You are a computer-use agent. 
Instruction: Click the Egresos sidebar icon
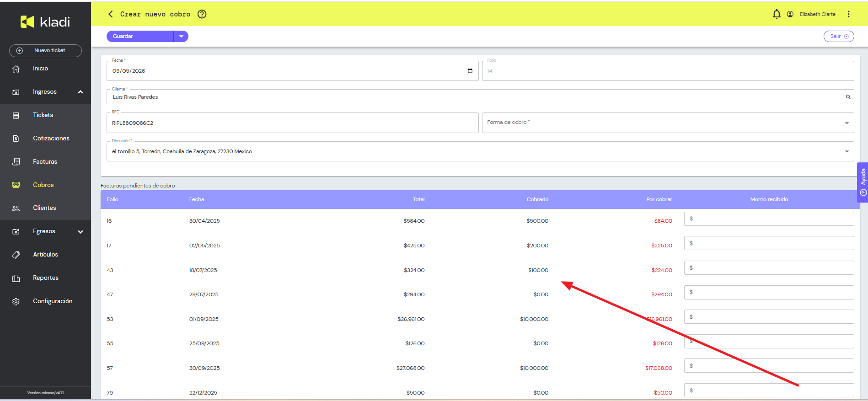pos(16,231)
